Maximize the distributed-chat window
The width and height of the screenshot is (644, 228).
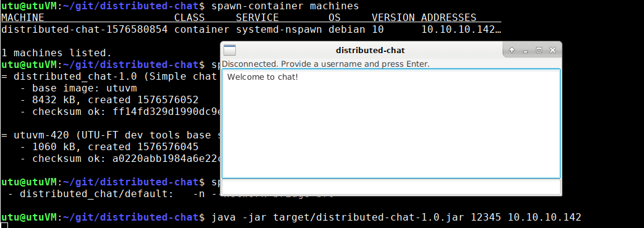tap(539, 50)
